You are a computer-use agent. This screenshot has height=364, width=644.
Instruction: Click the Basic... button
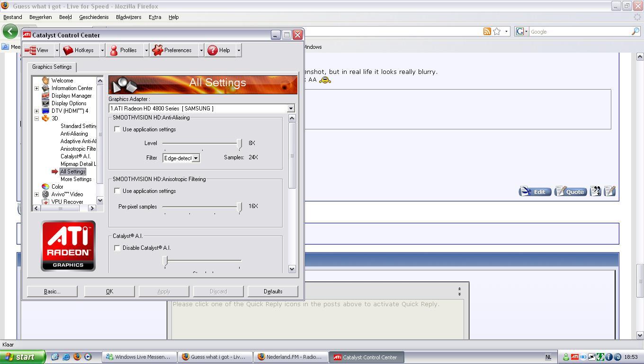point(52,291)
